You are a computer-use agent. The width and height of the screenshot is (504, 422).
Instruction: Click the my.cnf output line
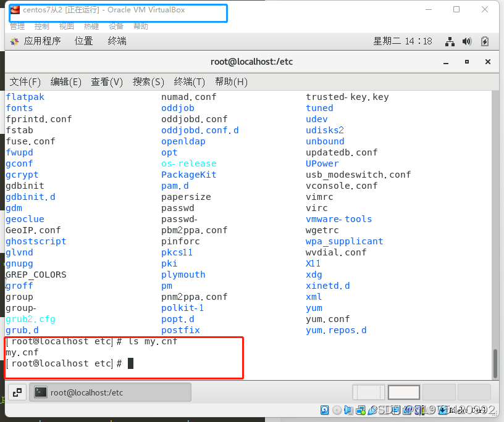22,352
